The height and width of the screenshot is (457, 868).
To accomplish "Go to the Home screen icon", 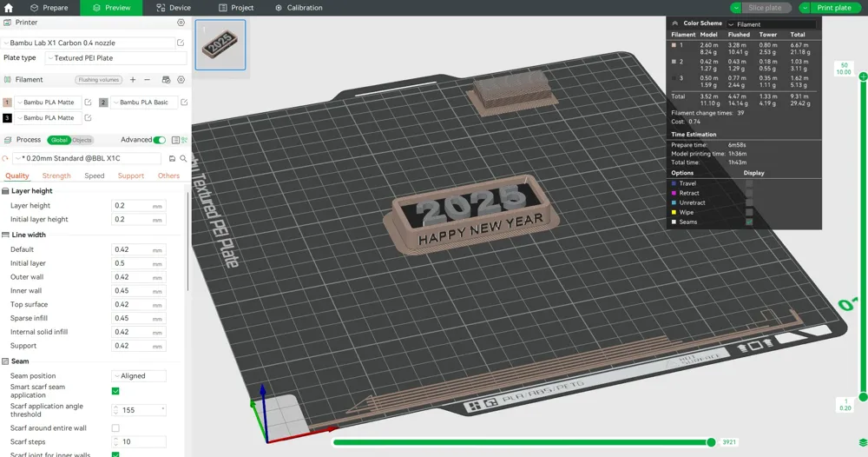I will click(x=9, y=8).
